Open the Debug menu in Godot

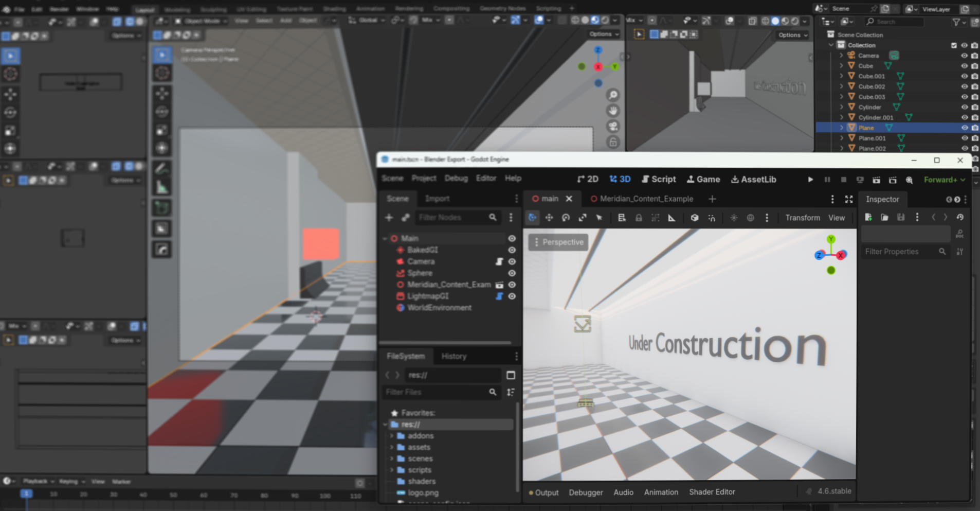click(456, 178)
